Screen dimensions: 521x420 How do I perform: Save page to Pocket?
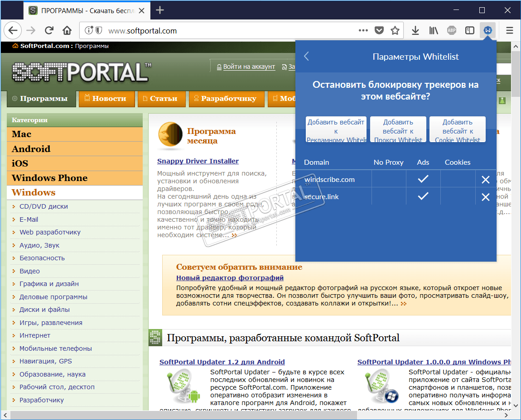click(x=379, y=30)
